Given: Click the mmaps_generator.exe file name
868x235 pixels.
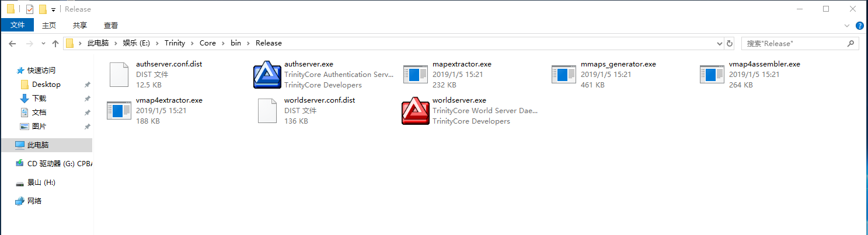Looking at the screenshot, I should [618, 64].
